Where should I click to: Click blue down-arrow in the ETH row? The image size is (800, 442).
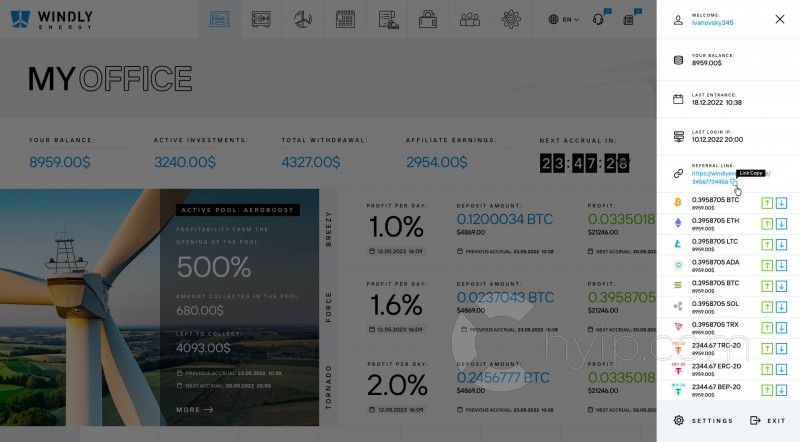click(x=781, y=224)
